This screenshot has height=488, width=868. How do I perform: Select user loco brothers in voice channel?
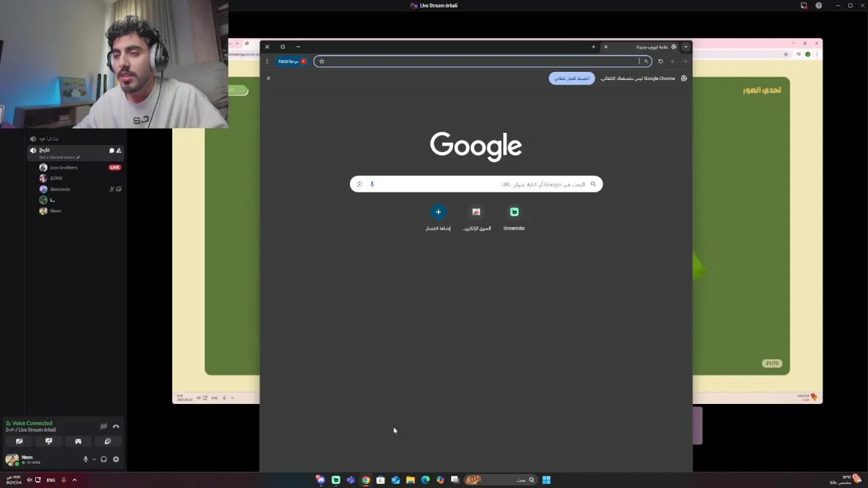tap(64, 167)
